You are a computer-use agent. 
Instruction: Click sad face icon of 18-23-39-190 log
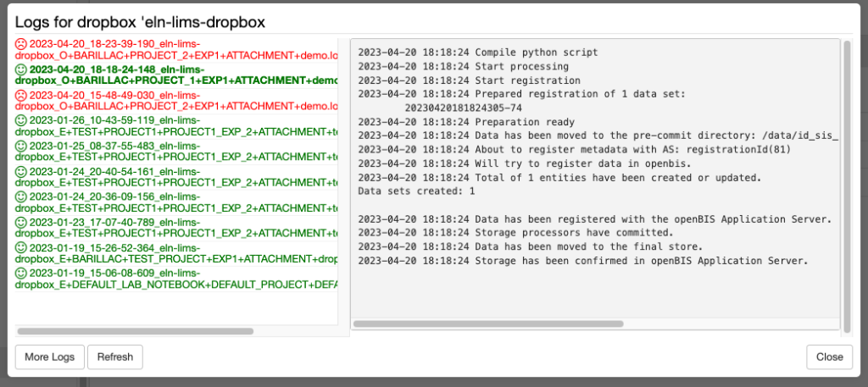point(20,43)
